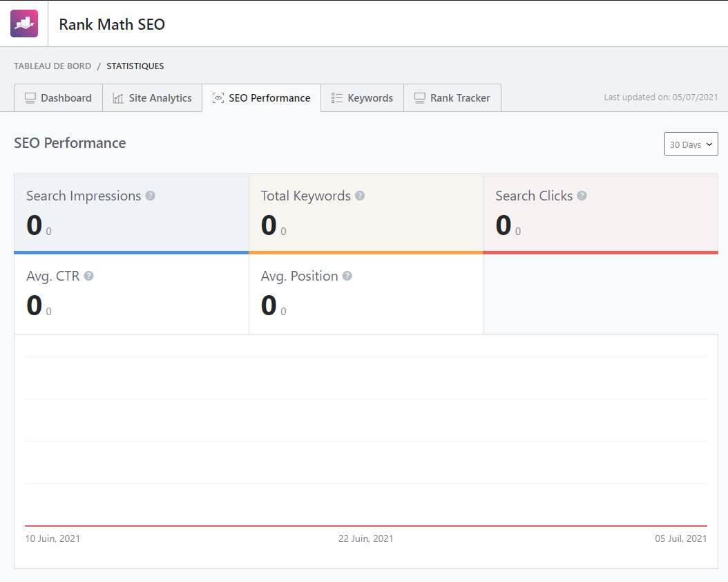
Task: Click the focus icon on SEO Performance tab
Action: pos(218,97)
